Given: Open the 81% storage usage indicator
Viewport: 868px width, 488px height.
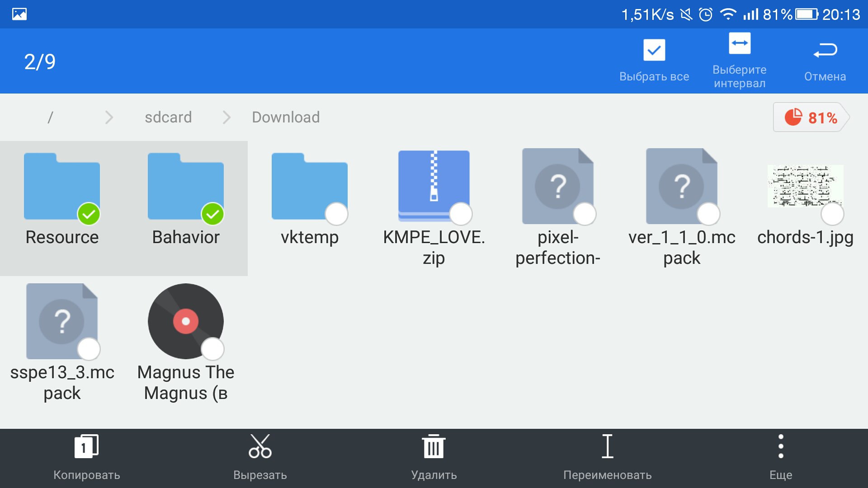Looking at the screenshot, I should pyautogui.click(x=811, y=117).
